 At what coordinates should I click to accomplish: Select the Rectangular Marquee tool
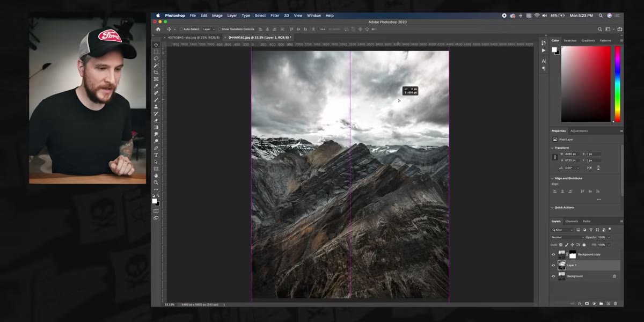(156, 52)
